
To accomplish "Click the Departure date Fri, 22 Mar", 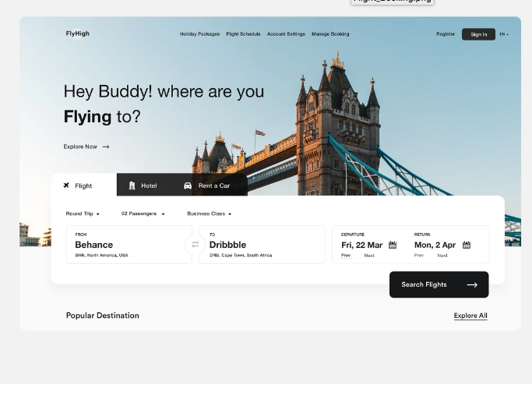I will tap(361, 245).
